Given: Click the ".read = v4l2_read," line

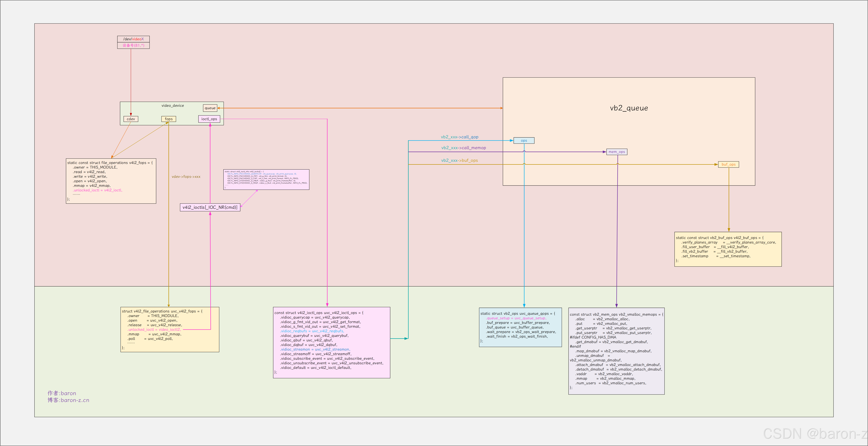Looking at the screenshot, I should [x=89, y=172].
